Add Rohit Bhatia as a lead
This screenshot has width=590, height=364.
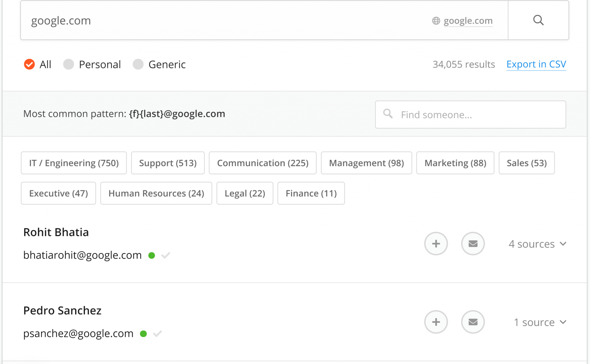coord(436,243)
